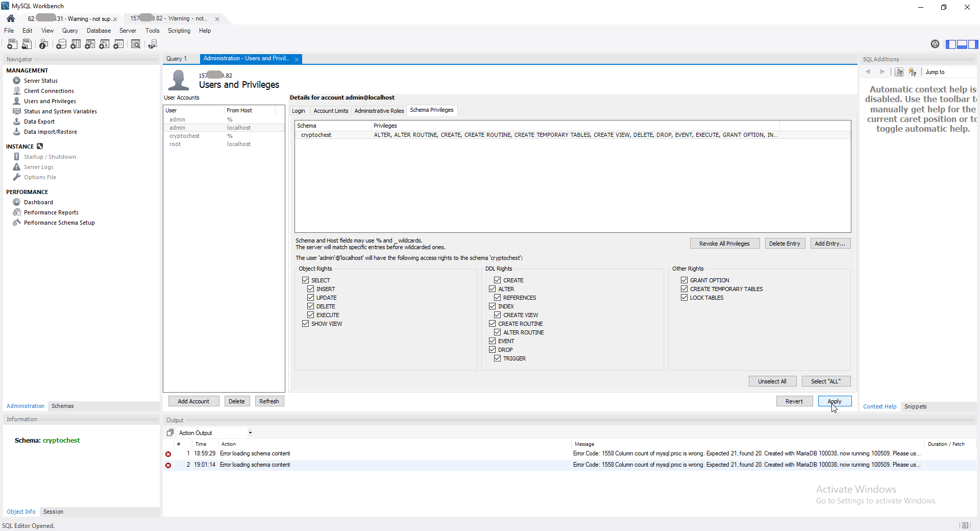
Task: Click the create new schema icon
Action: pos(61,44)
